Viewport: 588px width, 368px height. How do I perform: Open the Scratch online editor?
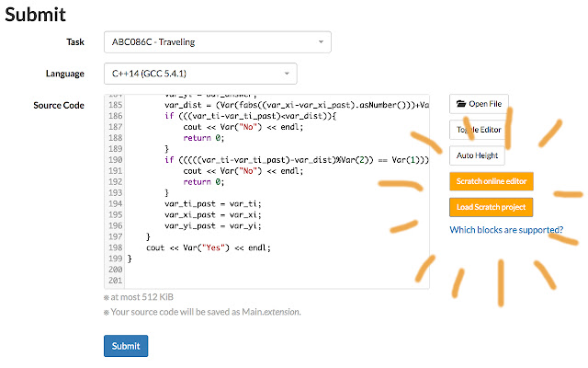coord(491,181)
